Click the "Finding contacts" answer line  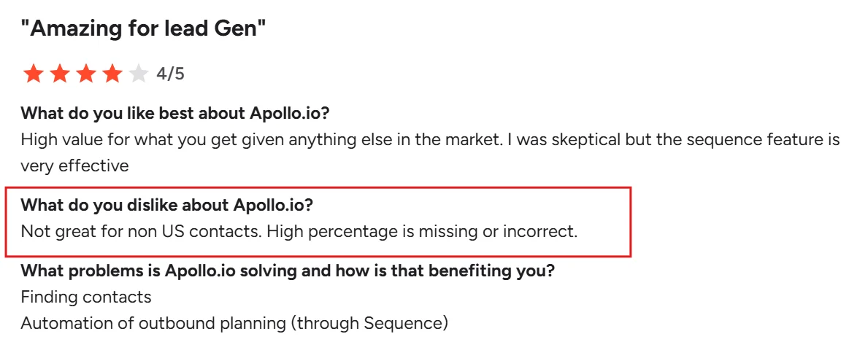coord(86,297)
